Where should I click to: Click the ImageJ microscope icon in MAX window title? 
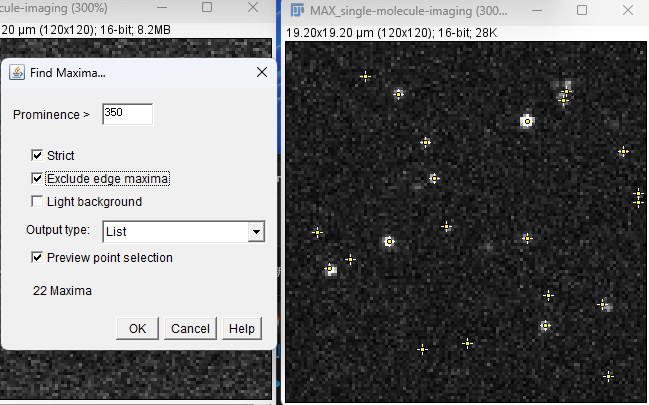297,10
